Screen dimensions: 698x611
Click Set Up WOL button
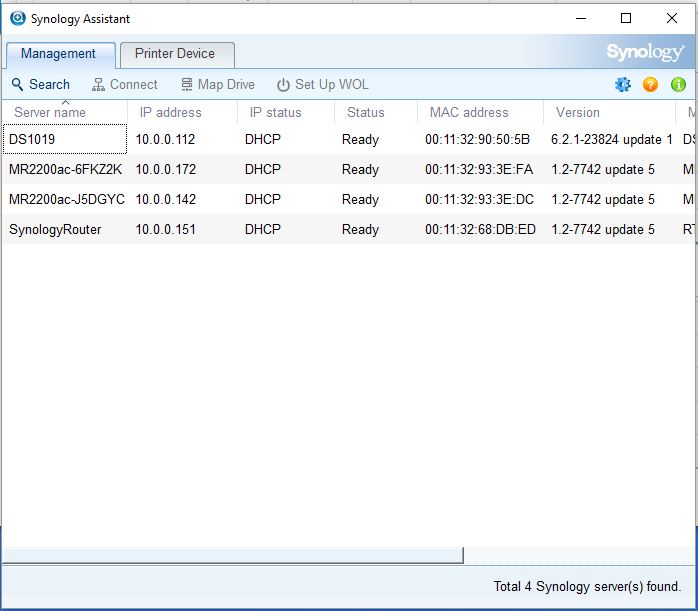(x=323, y=85)
